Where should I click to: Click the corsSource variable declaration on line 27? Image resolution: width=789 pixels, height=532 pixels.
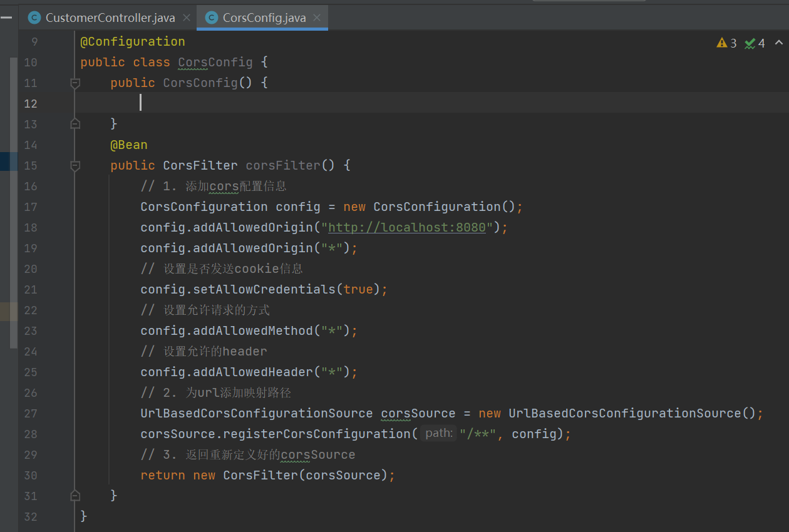coord(418,414)
